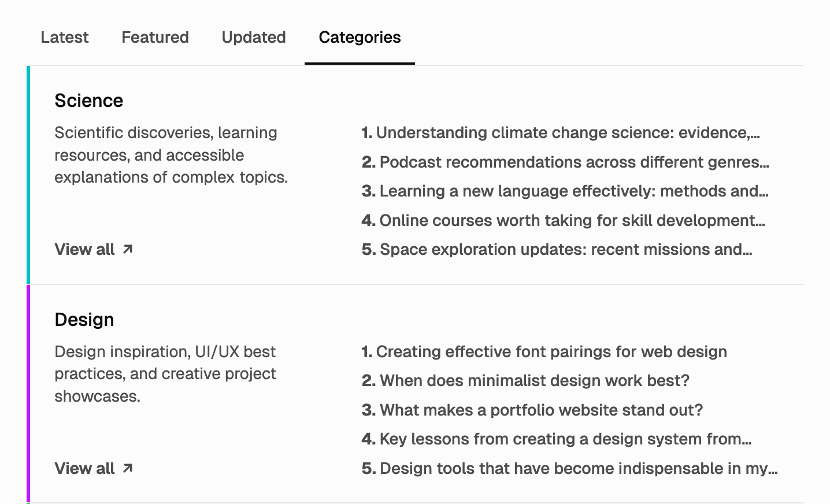Switch to the Latest tab
The height and width of the screenshot is (504, 830).
65,38
